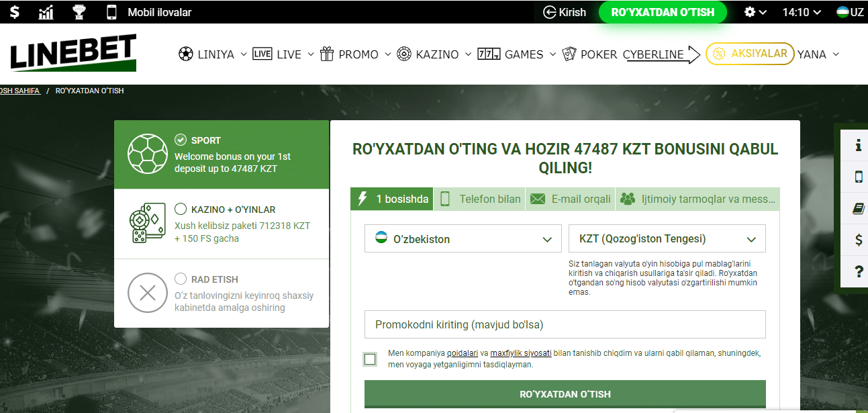Click the Promokodni kiriting input field
This screenshot has width=868, height=413.
(565, 324)
